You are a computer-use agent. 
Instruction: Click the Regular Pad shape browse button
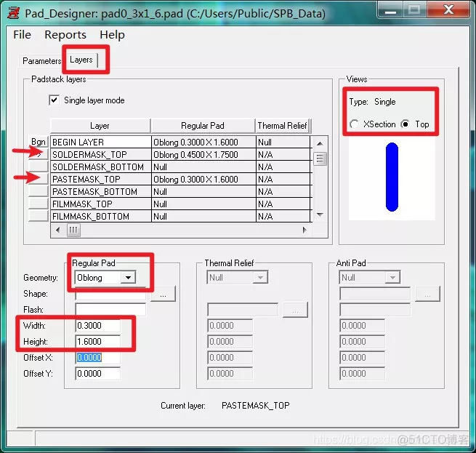coord(163,294)
